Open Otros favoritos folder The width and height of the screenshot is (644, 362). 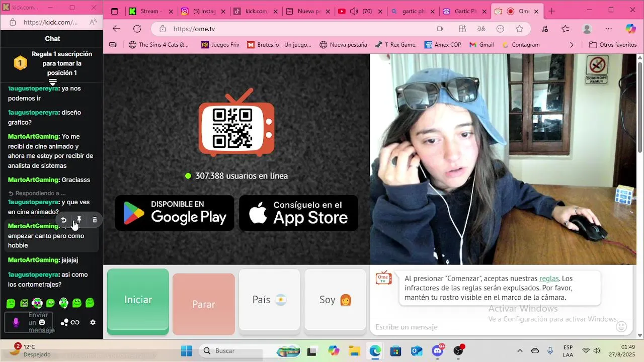pos(613,45)
